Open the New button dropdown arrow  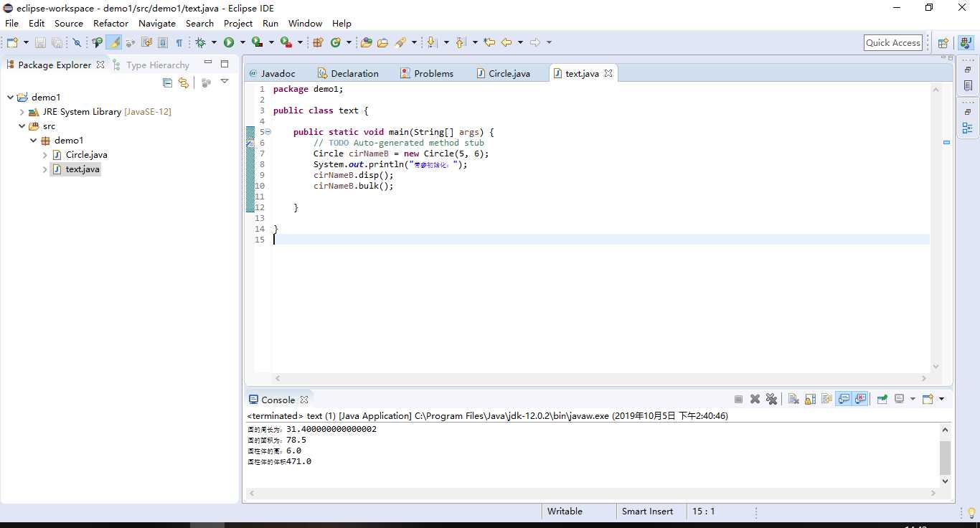(x=26, y=42)
